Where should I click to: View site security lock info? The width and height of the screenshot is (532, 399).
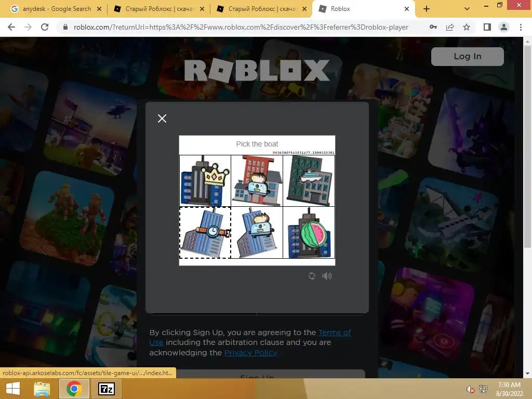[65, 27]
